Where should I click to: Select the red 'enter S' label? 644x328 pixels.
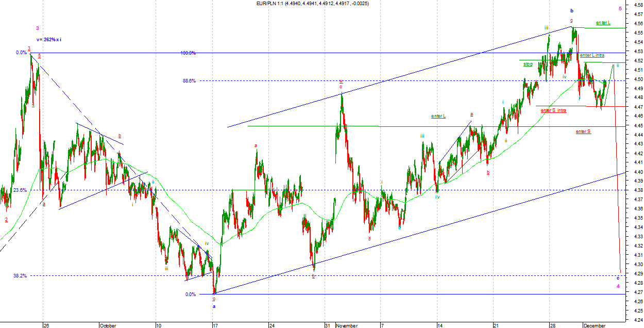(x=583, y=132)
